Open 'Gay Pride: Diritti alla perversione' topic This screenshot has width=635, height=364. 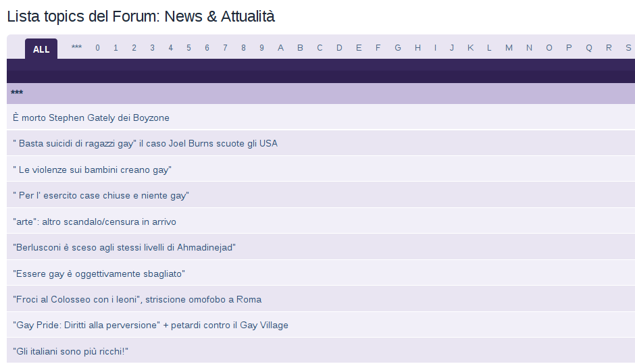pos(151,325)
